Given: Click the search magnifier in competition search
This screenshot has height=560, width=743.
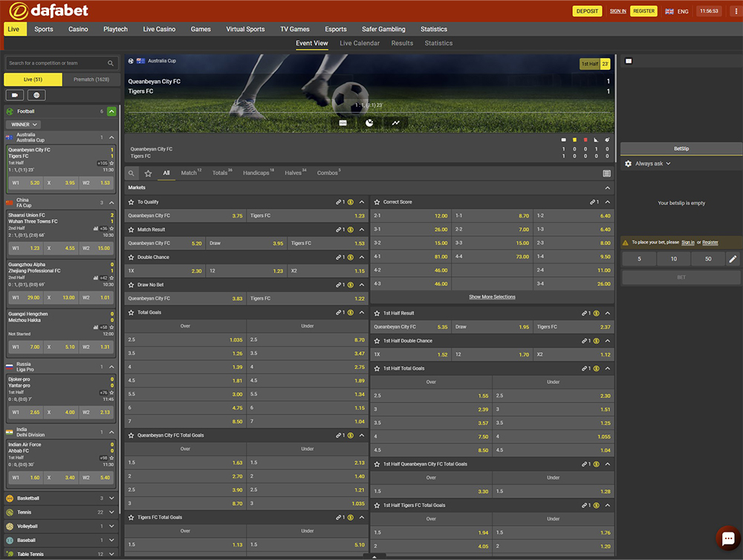Looking at the screenshot, I should pyautogui.click(x=111, y=63).
